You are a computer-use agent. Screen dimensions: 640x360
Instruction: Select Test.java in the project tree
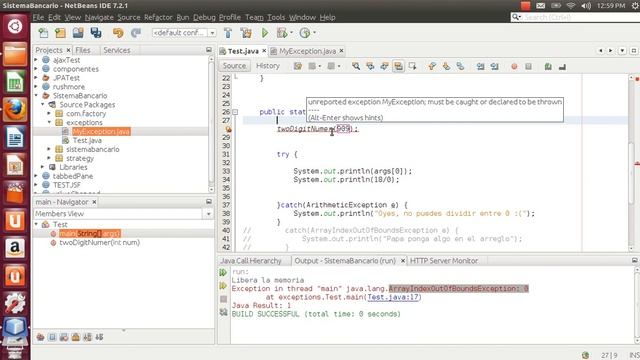pos(87,140)
